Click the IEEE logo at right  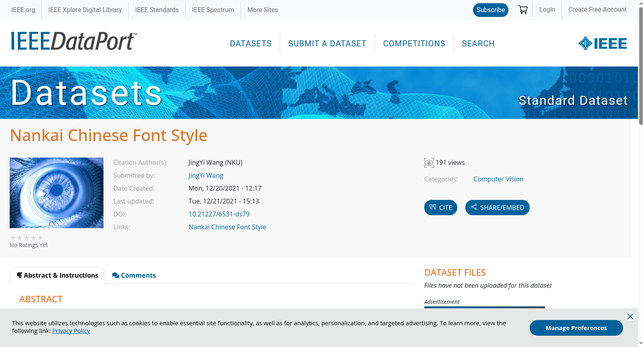(x=602, y=44)
